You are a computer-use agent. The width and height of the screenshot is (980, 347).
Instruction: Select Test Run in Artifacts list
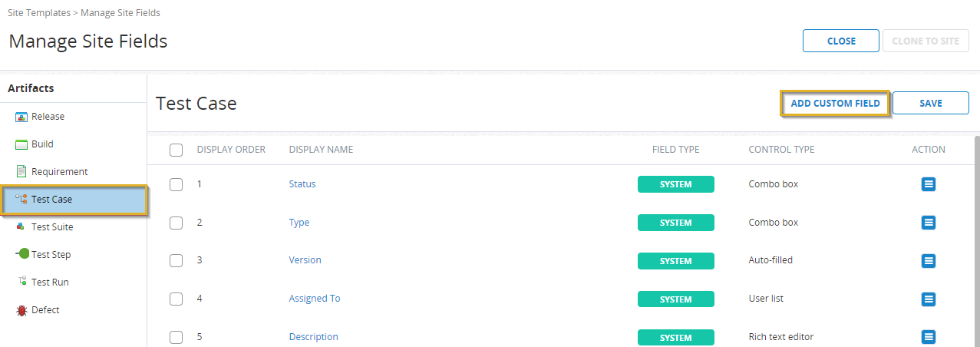[x=50, y=283]
